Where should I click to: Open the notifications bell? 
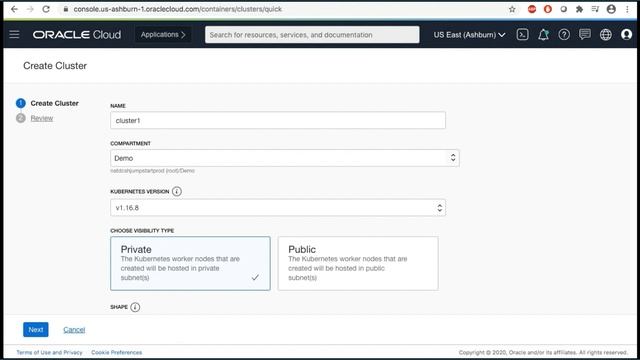pos(543,35)
